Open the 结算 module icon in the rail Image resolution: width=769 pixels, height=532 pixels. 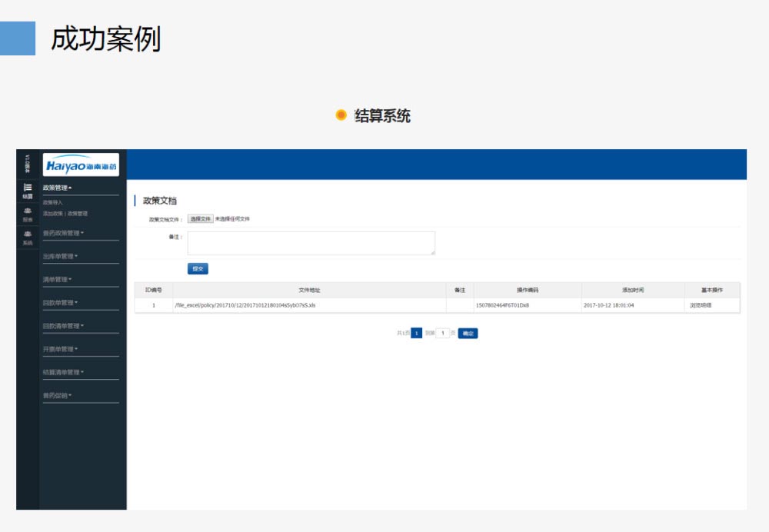click(x=28, y=191)
